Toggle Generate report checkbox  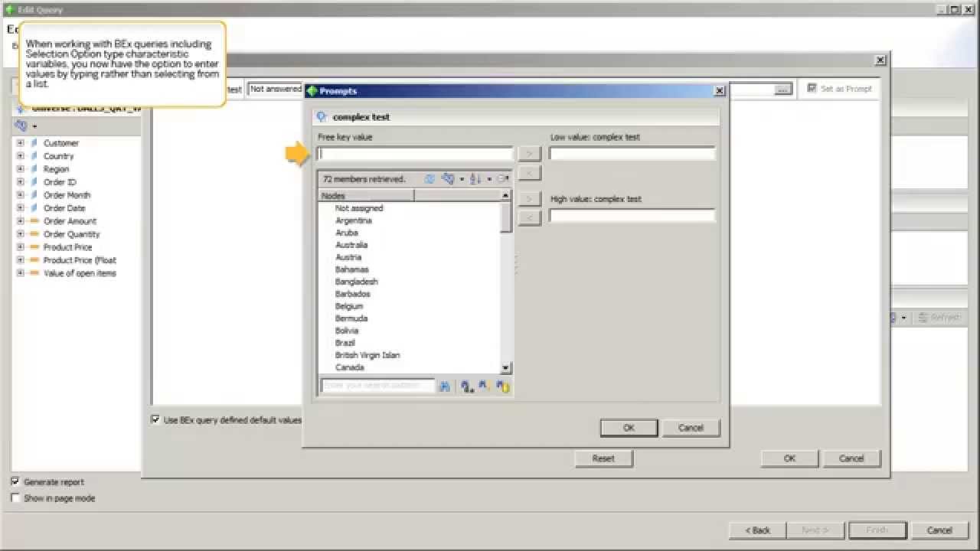[15, 481]
